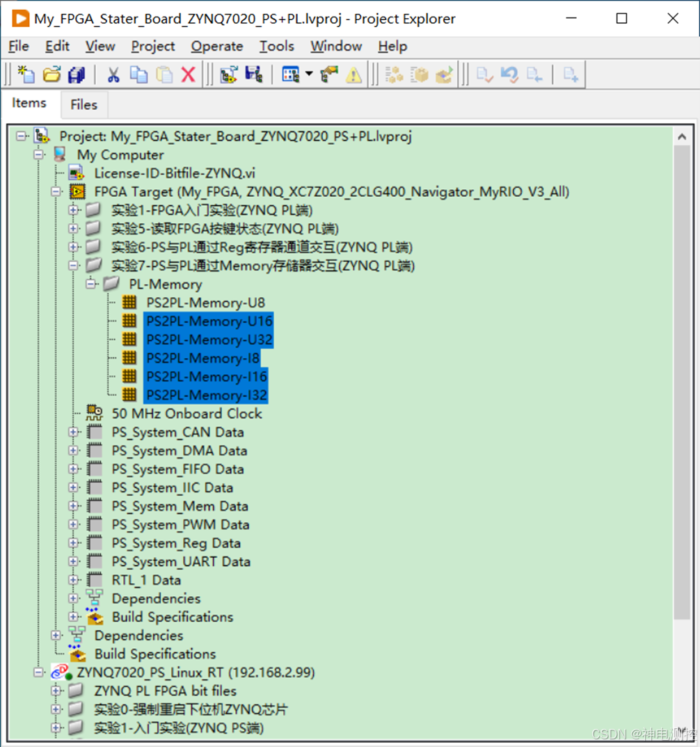Expand the PS_System_FIFO Data node
This screenshot has height=747, width=700.
[x=73, y=469]
